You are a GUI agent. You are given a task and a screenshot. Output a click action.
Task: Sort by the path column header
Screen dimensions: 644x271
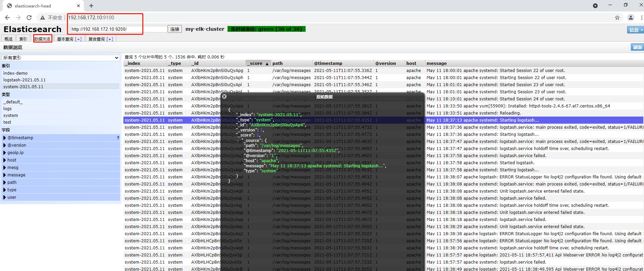[x=292, y=63]
